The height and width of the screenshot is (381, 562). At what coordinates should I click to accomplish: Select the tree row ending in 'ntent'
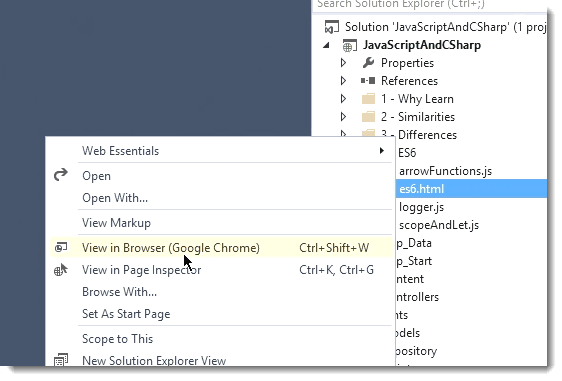click(x=410, y=279)
